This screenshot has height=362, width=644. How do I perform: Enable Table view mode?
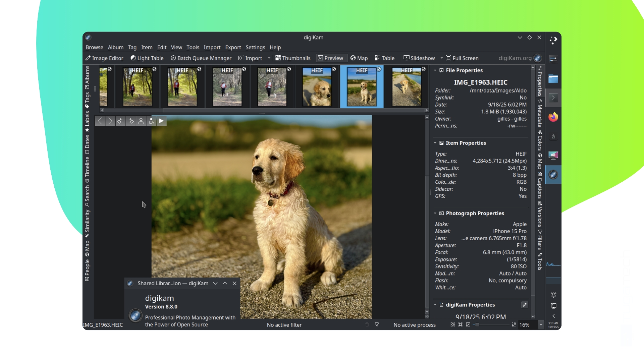click(384, 58)
